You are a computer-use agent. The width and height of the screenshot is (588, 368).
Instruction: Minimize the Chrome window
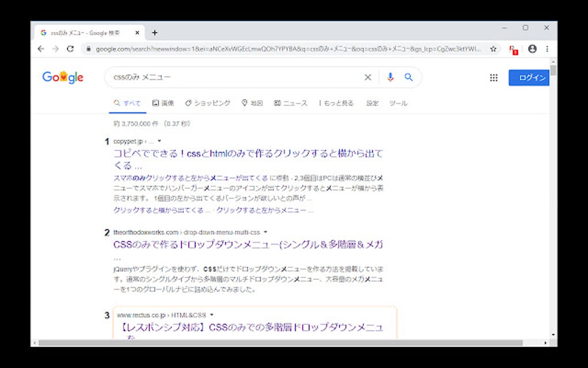pyautogui.click(x=504, y=28)
